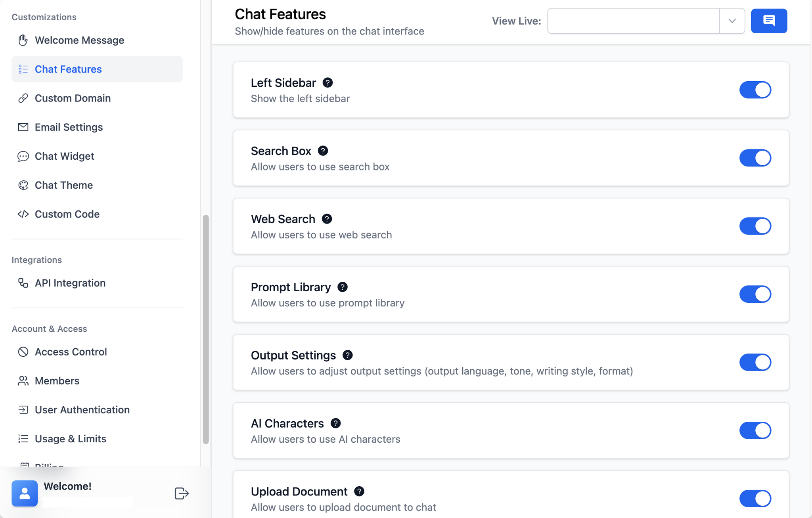The height and width of the screenshot is (518, 812).
Task: Click the AI Characters help icon
Action: tap(335, 423)
